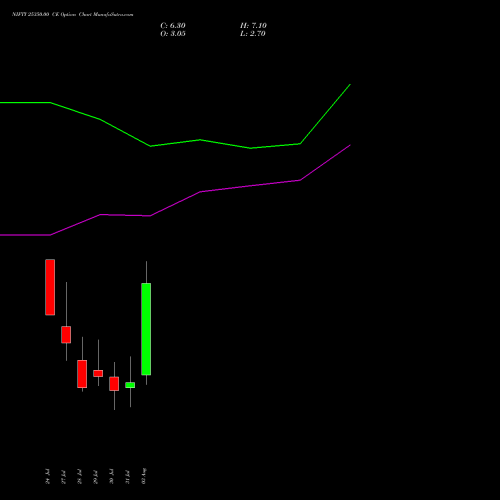Click the 24 Jul date label
This screenshot has height=500, width=500.
pyautogui.click(x=48, y=477)
